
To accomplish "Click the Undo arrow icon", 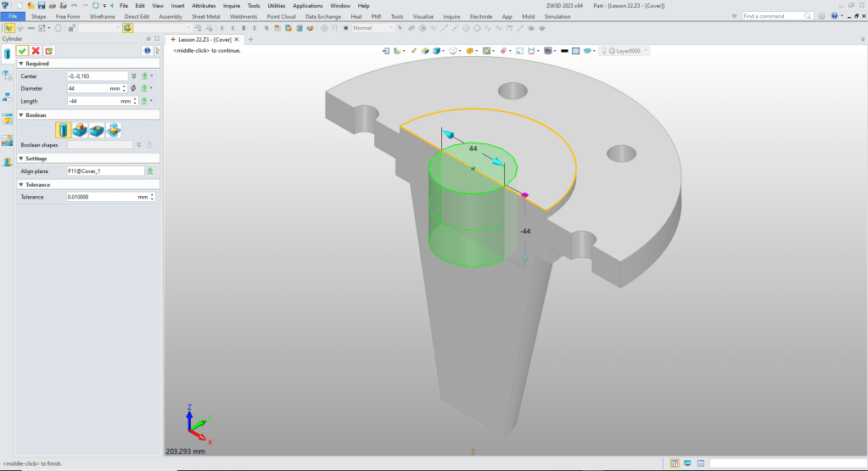I will [x=74, y=6].
